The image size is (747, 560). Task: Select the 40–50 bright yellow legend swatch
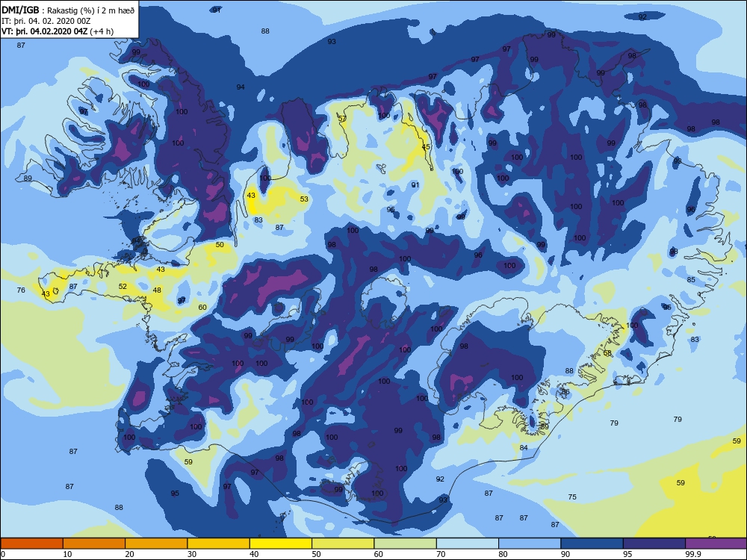[x=281, y=544]
